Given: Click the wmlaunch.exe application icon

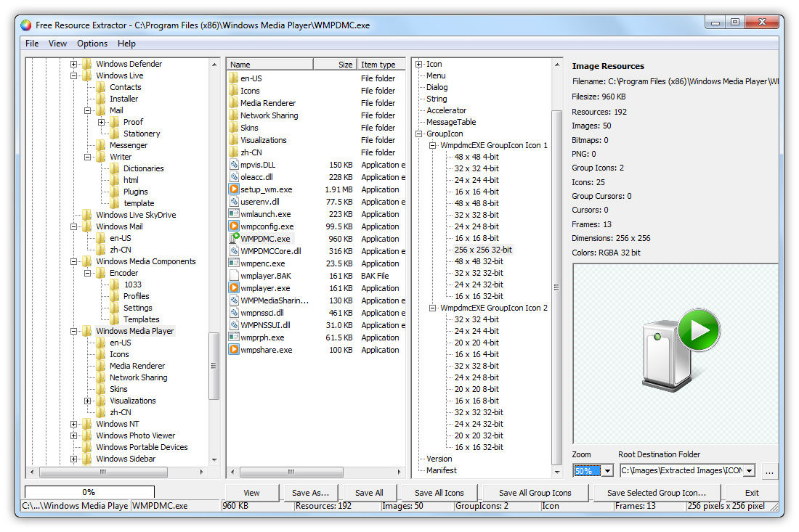Looking at the screenshot, I should coord(234,214).
